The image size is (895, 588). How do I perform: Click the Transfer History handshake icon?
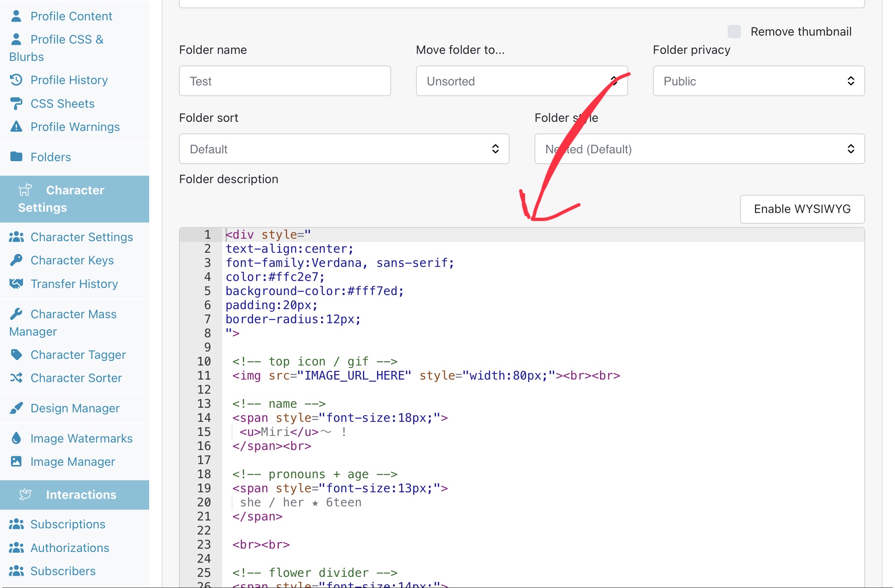[16, 283]
